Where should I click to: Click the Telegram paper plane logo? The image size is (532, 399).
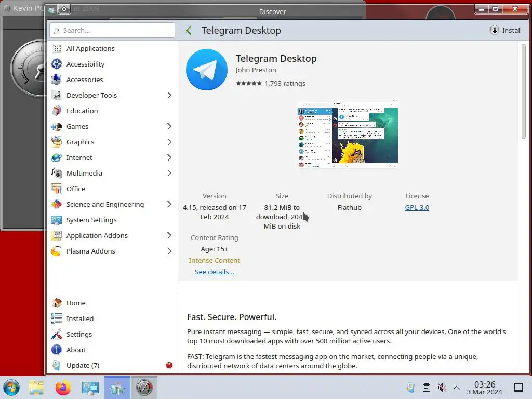pos(207,70)
